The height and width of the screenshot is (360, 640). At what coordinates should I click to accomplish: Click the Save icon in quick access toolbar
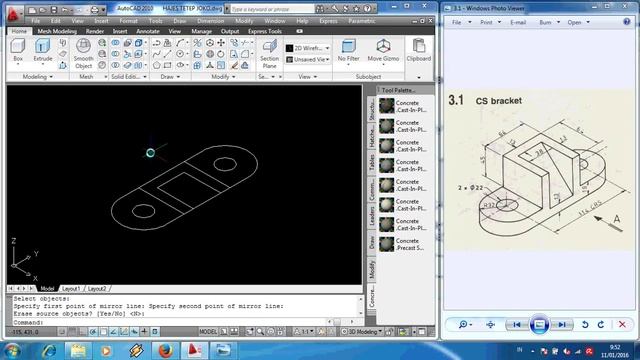pos(53,9)
